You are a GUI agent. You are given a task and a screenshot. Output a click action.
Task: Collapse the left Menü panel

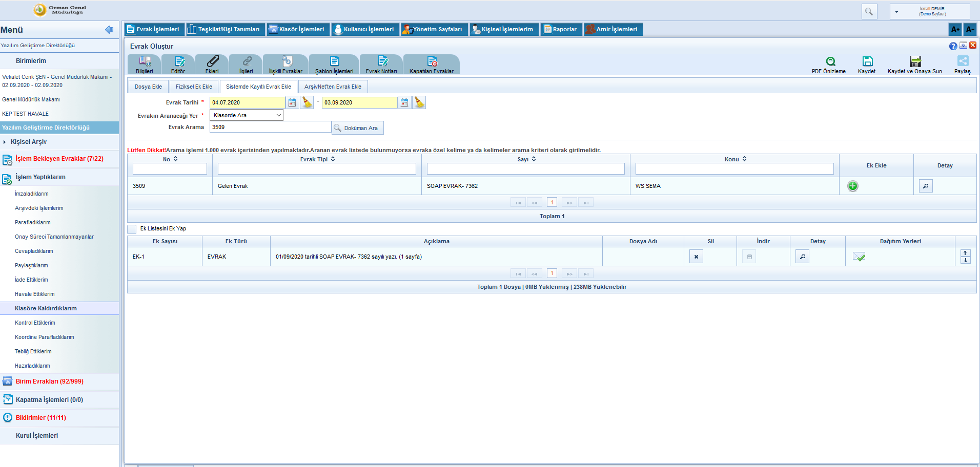(x=109, y=30)
